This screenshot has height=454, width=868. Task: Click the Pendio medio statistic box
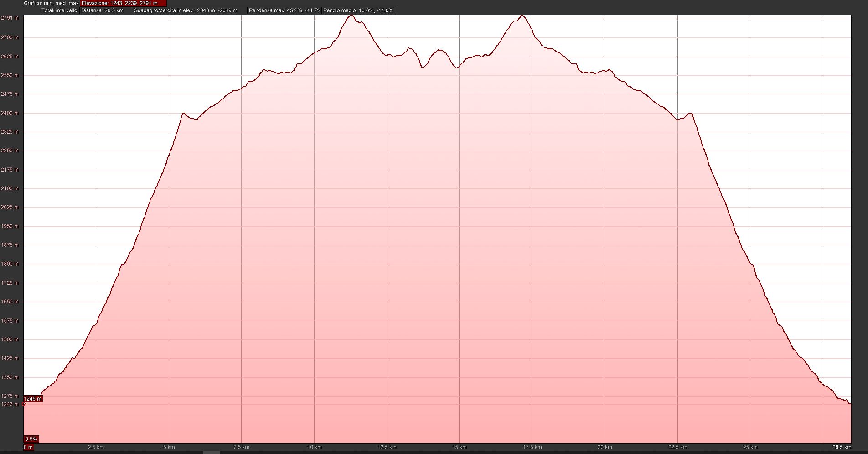(358, 10)
